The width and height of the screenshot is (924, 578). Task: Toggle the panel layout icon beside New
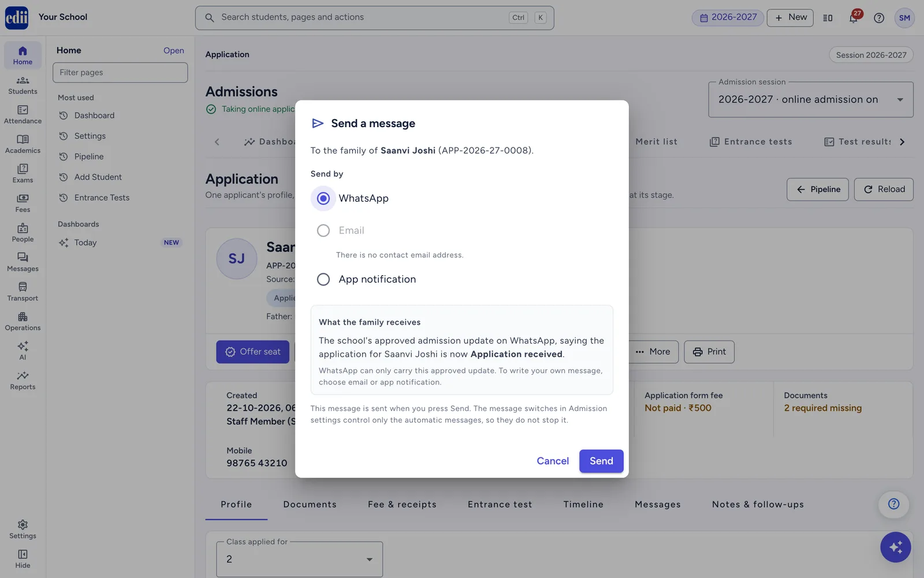(828, 18)
